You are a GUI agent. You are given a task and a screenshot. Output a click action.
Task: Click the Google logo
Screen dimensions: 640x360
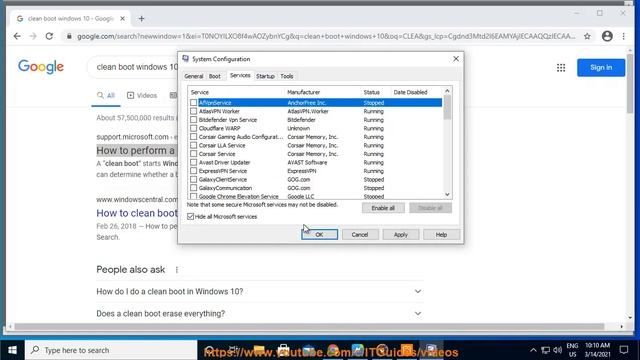click(41, 67)
